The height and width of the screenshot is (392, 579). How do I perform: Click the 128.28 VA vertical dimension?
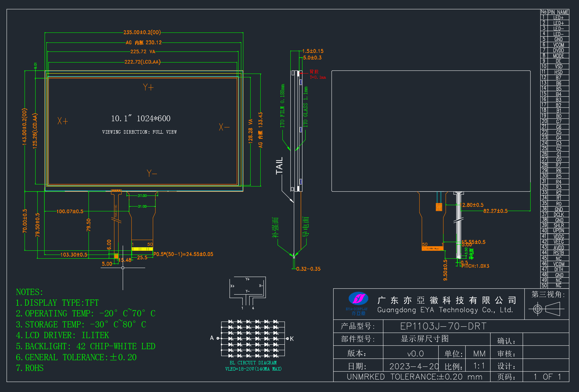coord(250,131)
